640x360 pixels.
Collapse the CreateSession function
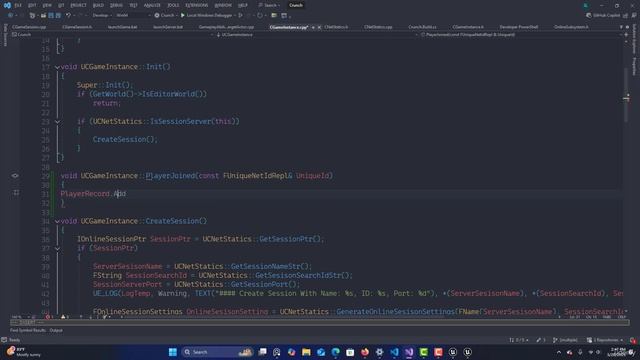click(x=57, y=221)
